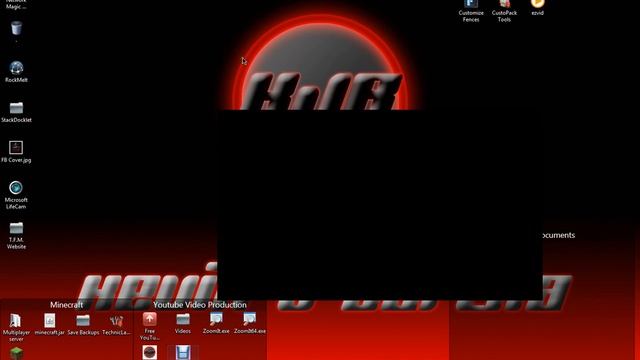Open the Customize Fences shortcut
The width and height of the screenshot is (640, 360).
point(471,11)
